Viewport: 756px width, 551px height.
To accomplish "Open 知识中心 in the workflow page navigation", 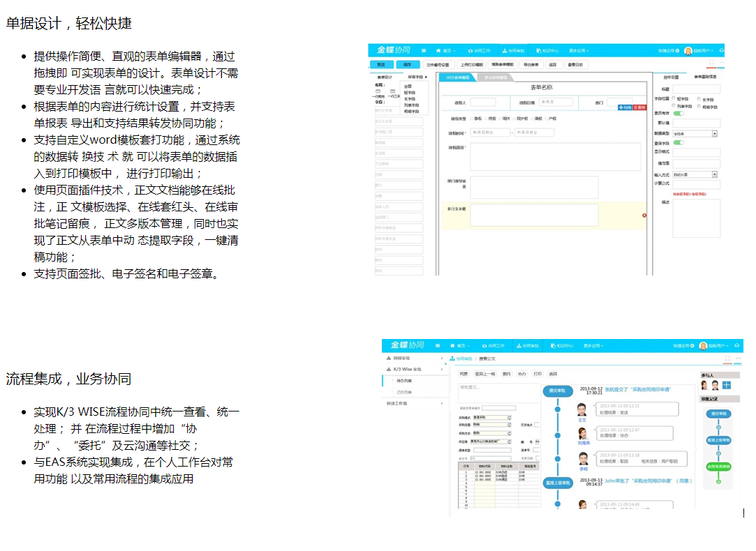I will point(562,345).
